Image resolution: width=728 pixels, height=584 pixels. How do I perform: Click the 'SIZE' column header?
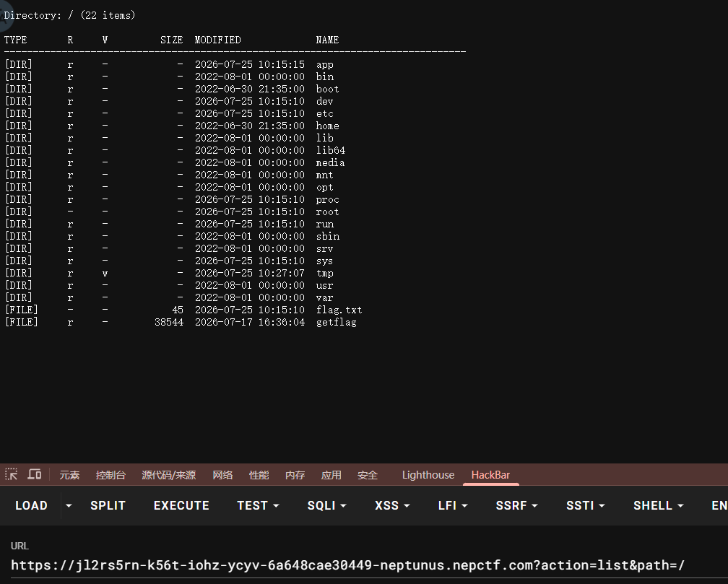[172, 40]
